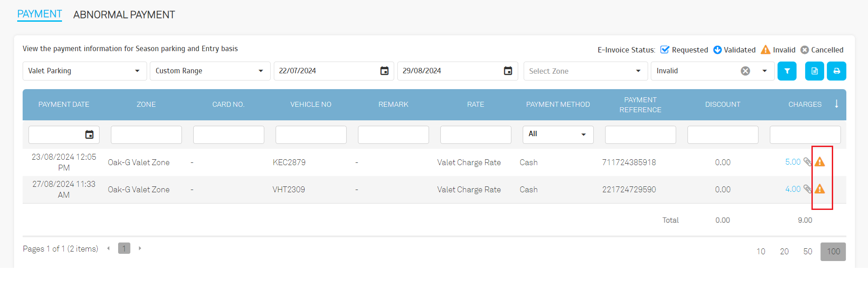
Task: Click the blue print button
Action: pyautogui.click(x=836, y=71)
